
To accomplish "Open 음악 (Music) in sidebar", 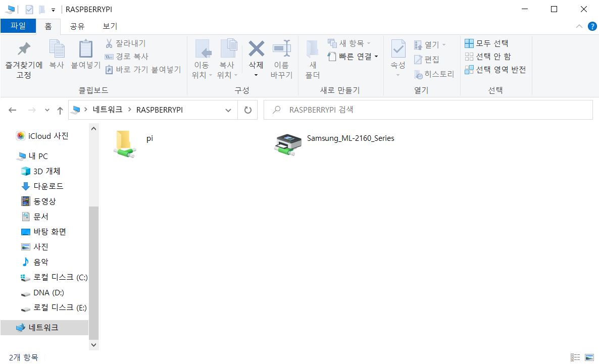I will click(35, 262).
